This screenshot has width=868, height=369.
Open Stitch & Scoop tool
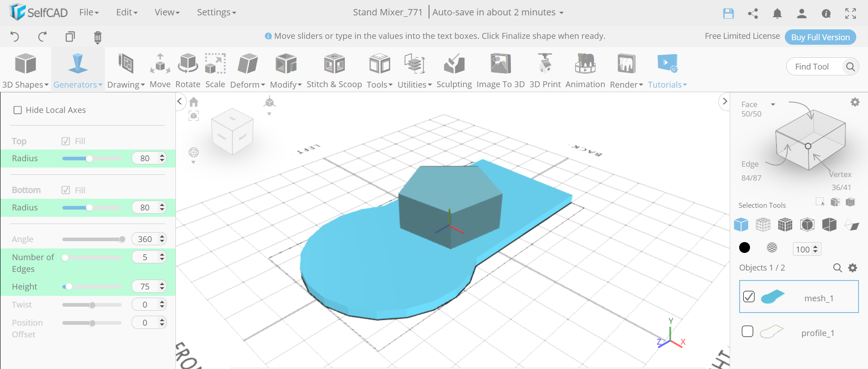click(x=334, y=70)
